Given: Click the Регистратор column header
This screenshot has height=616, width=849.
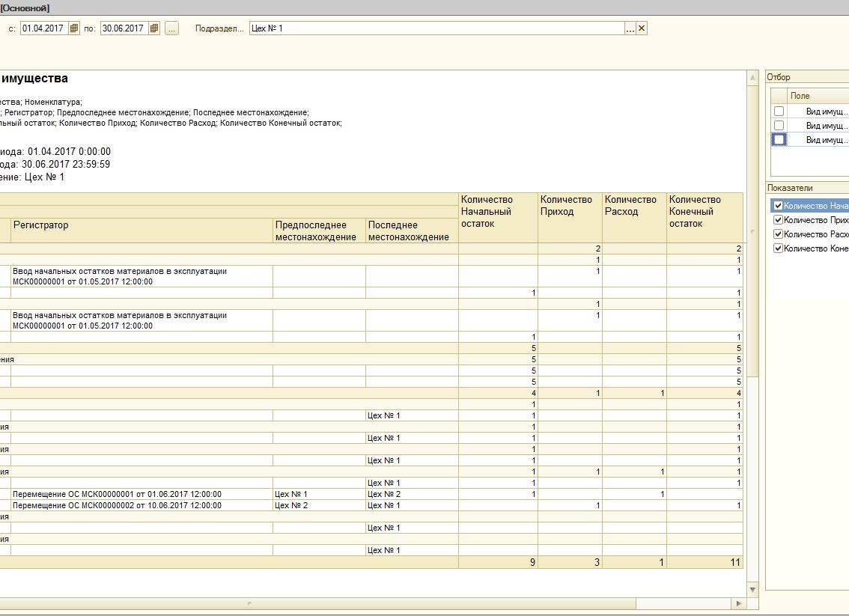Looking at the screenshot, I should pyautogui.click(x=141, y=231).
